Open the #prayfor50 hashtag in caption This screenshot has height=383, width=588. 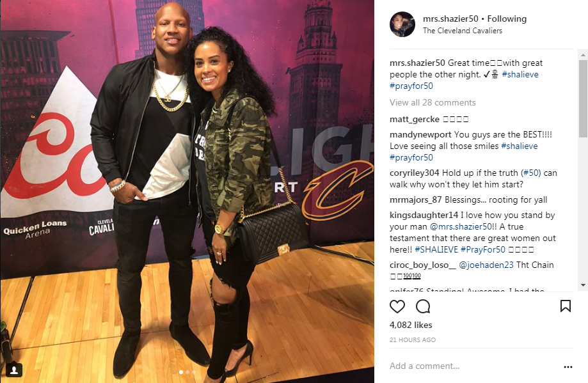coord(411,86)
